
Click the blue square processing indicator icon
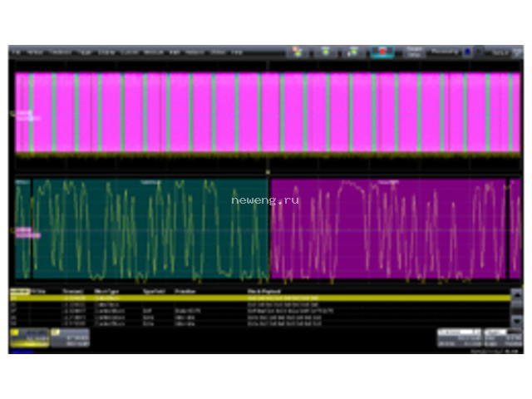468,52
